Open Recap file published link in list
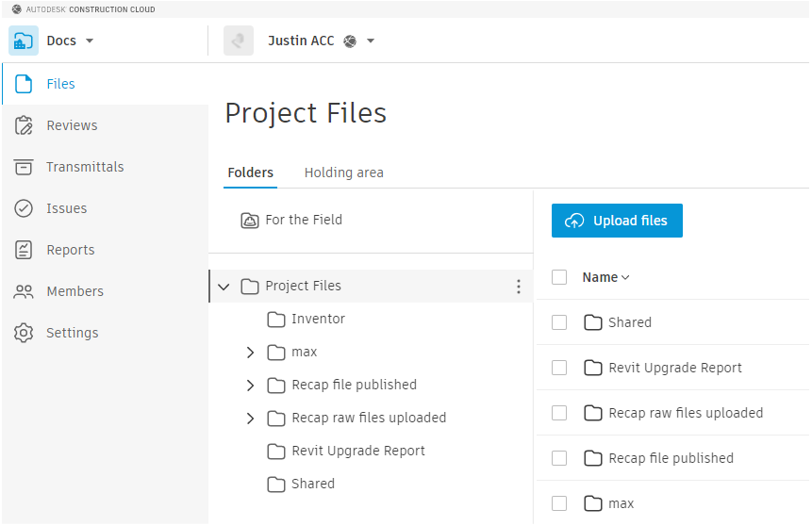Viewport: 812px width, 526px height. tap(671, 458)
